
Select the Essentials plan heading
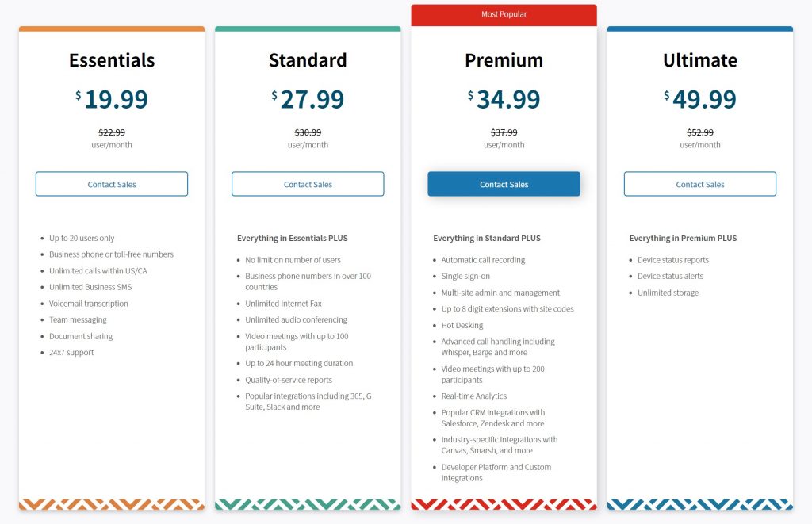111,60
